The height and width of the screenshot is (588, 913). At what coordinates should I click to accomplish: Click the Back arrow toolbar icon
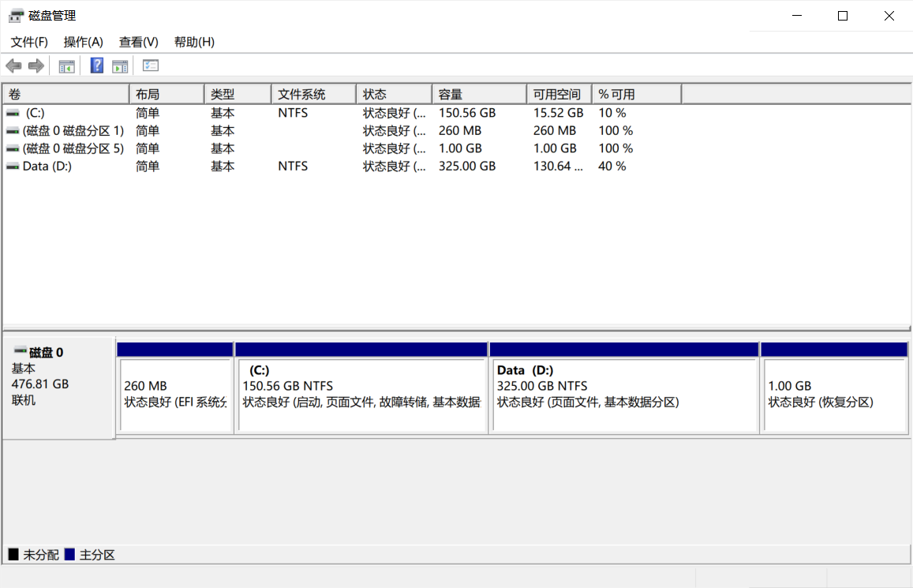[13, 66]
